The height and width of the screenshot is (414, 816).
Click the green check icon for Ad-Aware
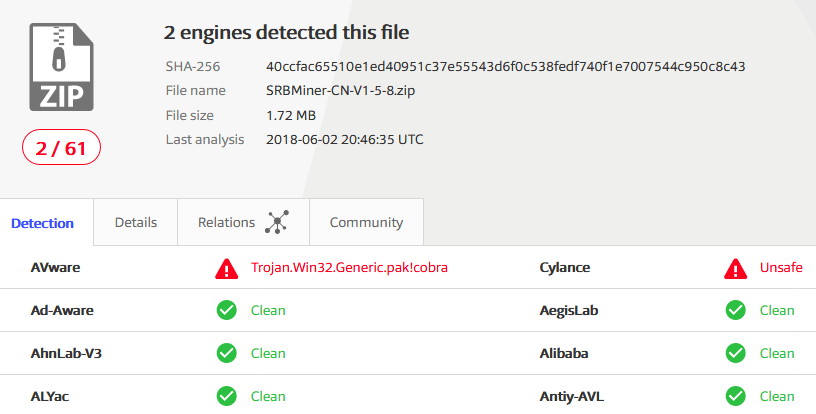coord(226,310)
